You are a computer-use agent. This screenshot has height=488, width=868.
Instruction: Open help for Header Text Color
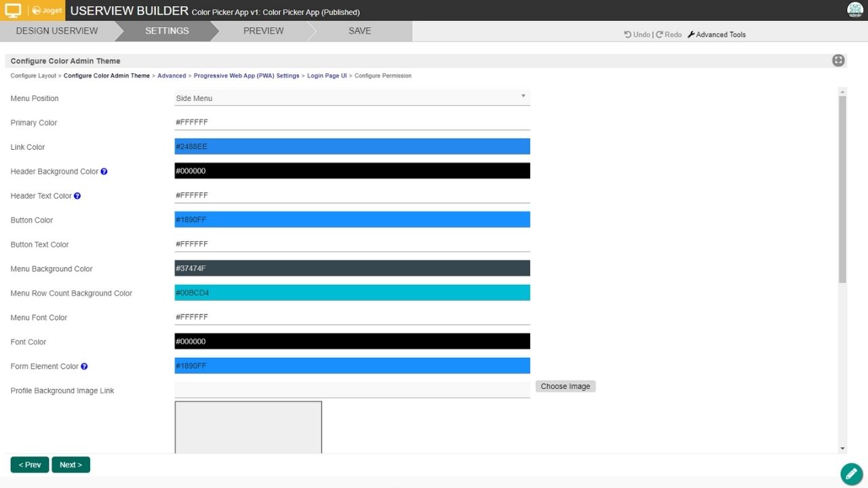pyautogui.click(x=77, y=196)
